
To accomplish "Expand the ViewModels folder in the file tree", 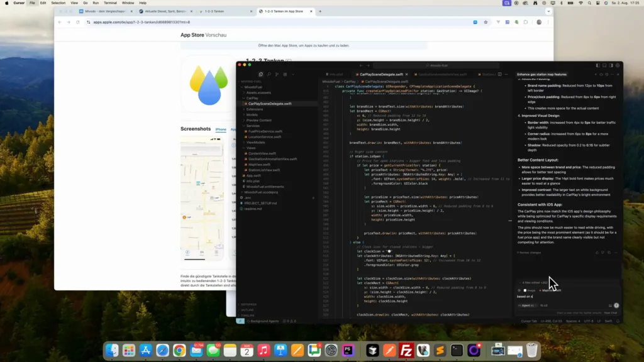I will [x=255, y=143].
